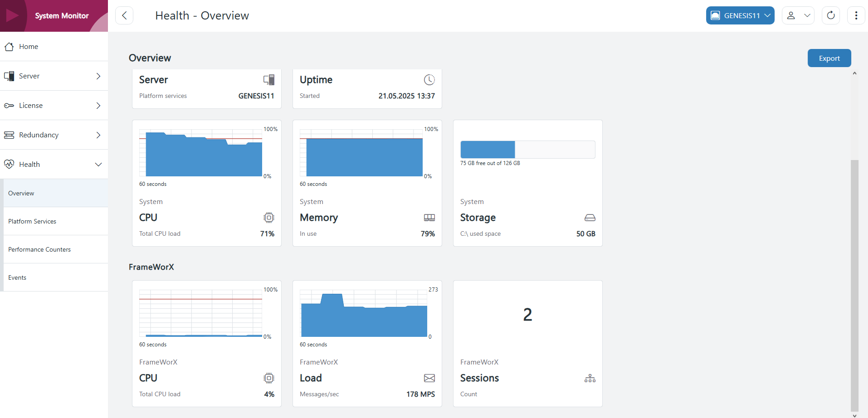Click the System Memory usage chart
This screenshot has width=868, height=418.
361,153
